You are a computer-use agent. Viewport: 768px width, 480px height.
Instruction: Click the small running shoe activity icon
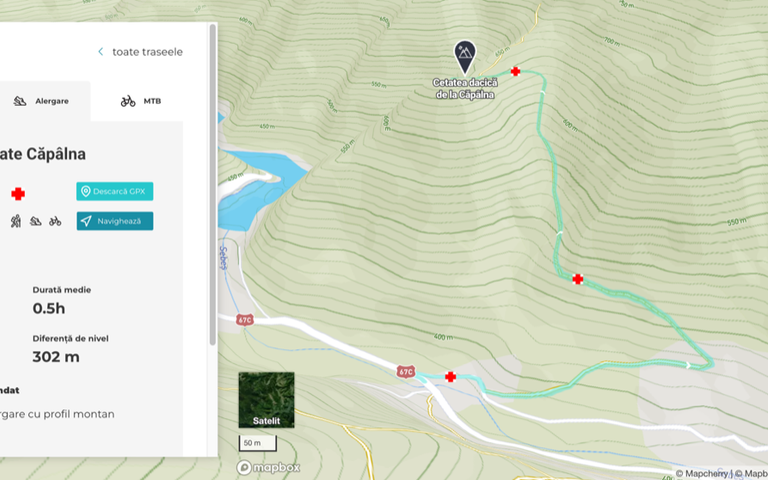click(35, 221)
